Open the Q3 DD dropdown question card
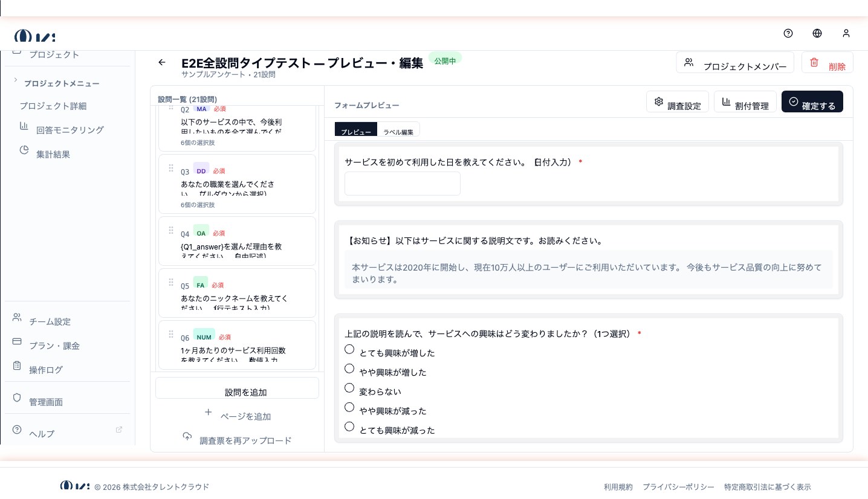 pos(237,184)
